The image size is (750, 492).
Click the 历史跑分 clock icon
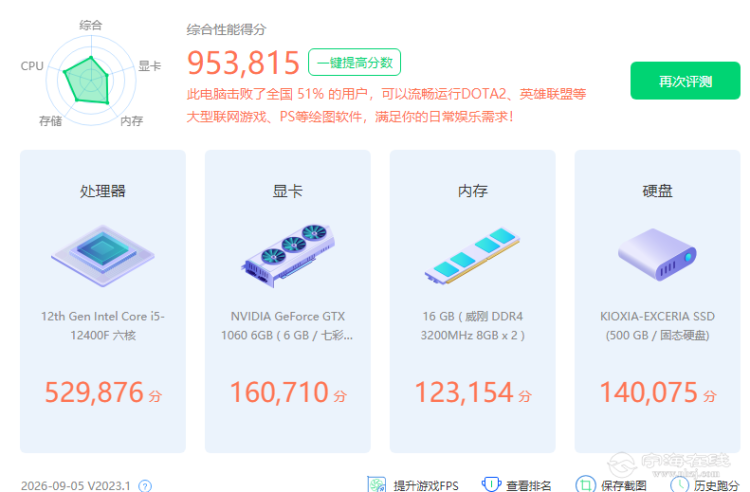coord(679,484)
